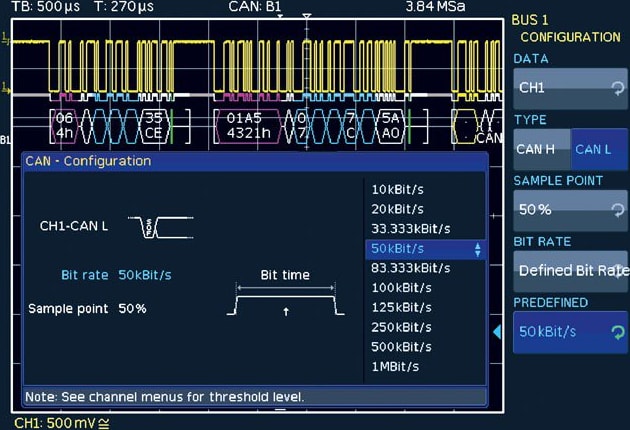Open the Defined Bit Rate selector
The image size is (630, 430).
pos(570,271)
